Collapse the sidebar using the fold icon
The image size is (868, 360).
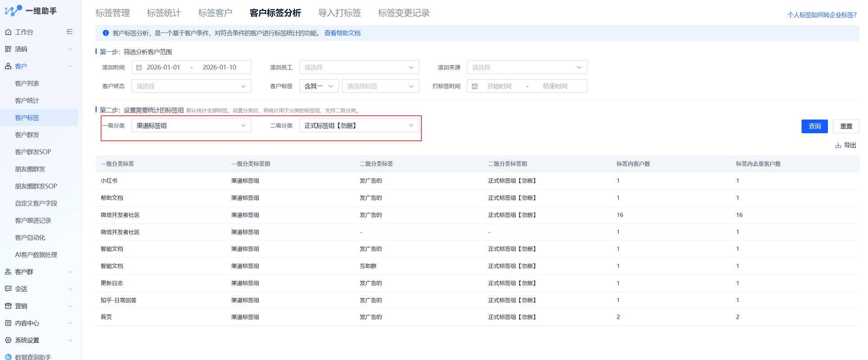(x=69, y=32)
